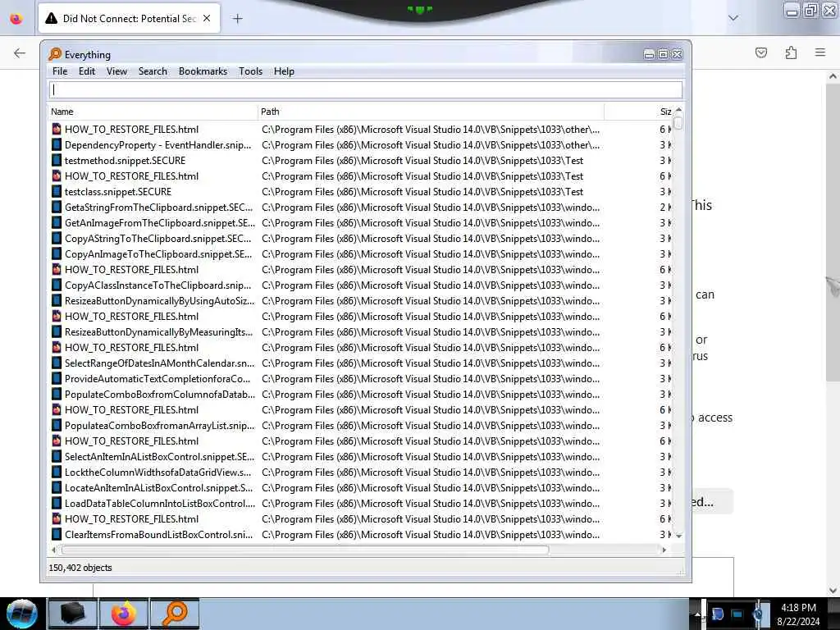This screenshot has width=840, height=630.
Task: Click icon of LoadDataTableColumnIntoListBoxControl file
Action: click(x=57, y=503)
